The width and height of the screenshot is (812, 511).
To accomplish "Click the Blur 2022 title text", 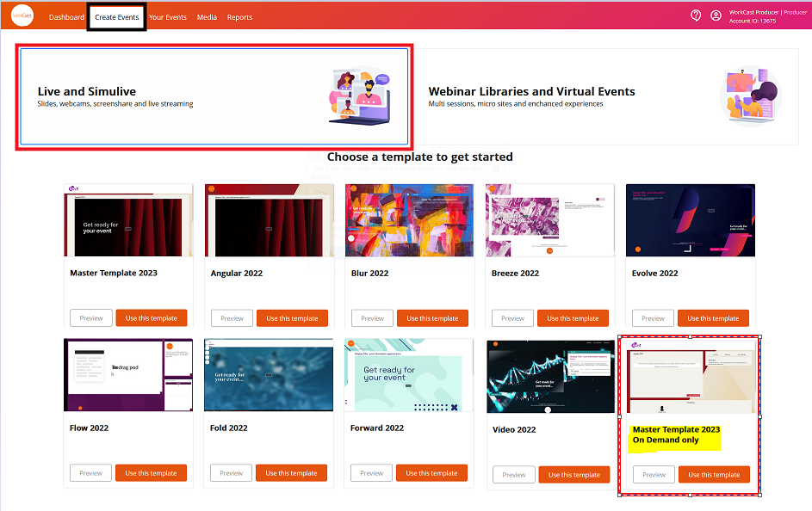I will (x=369, y=273).
